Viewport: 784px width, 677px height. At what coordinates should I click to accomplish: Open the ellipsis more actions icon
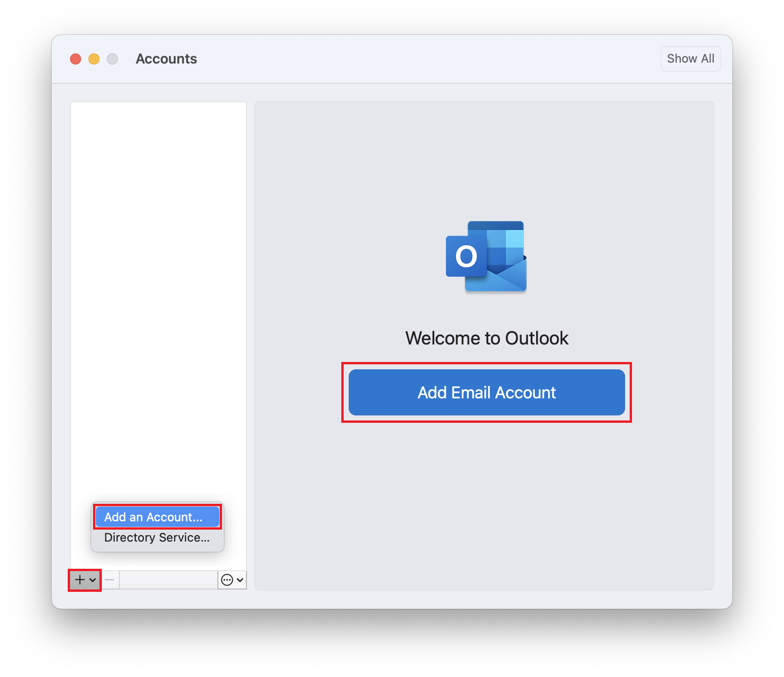[x=227, y=580]
